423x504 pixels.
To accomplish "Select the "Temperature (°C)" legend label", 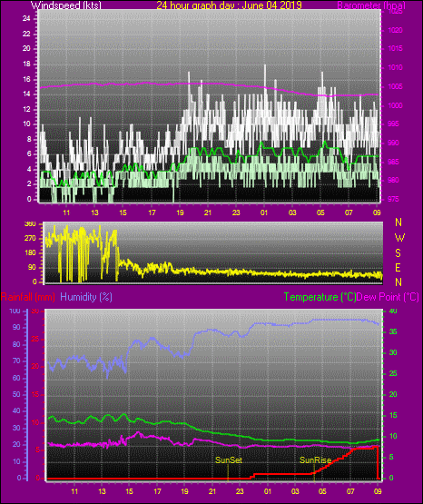I will coord(320,297).
